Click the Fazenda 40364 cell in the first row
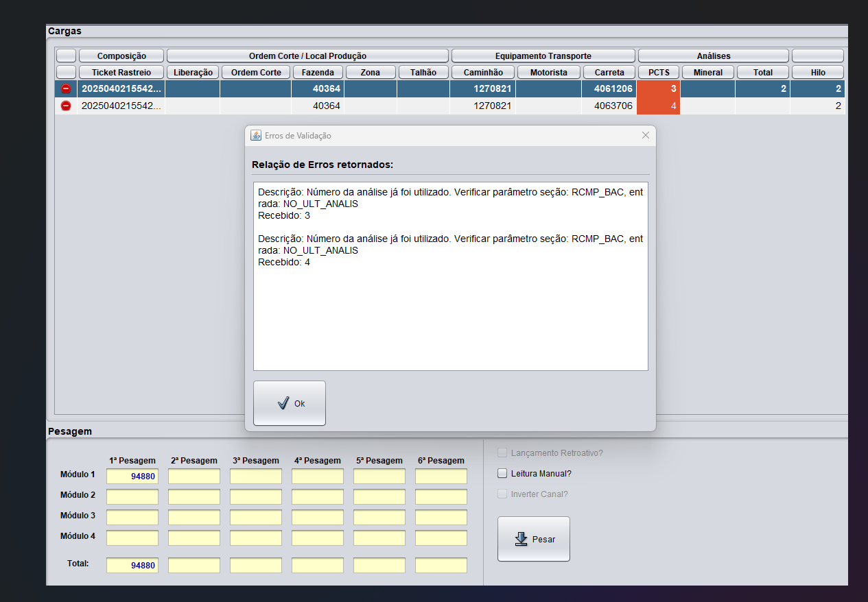This screenshot has height=602, width=868. [x=318, y=88]
